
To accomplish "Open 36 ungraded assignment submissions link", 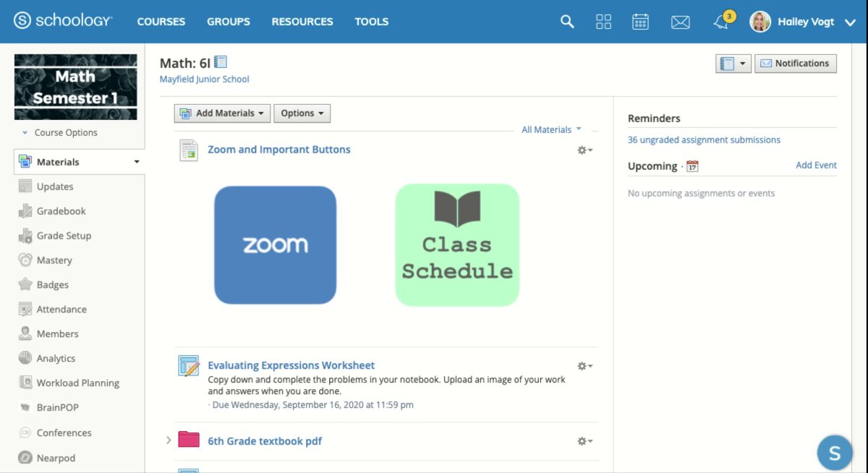I will (704, 140).
